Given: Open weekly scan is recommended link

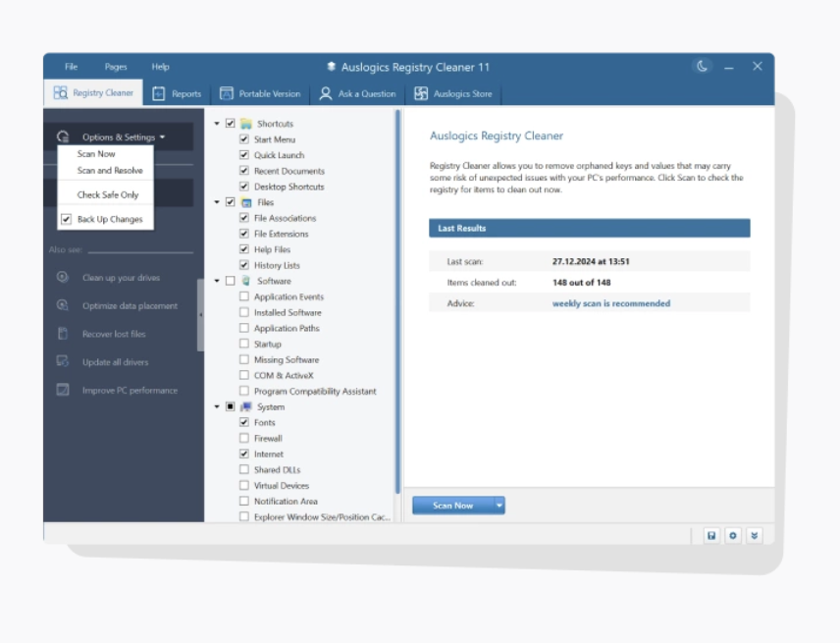Looking at the screenshot, I should coord(611,303).
